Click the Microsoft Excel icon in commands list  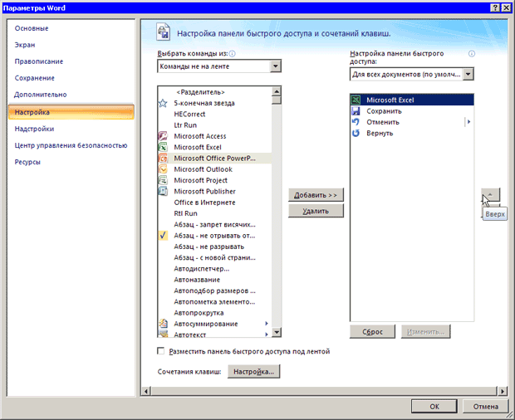[x=163, y=147]
